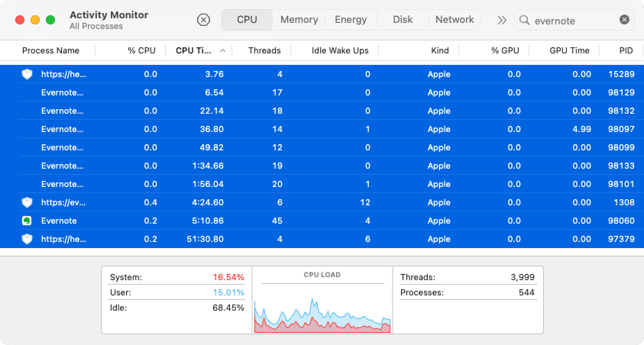Close the window with red button
The height and width of the screenshot is (345, 644).
pyautogui.click(x=20, y=20)
